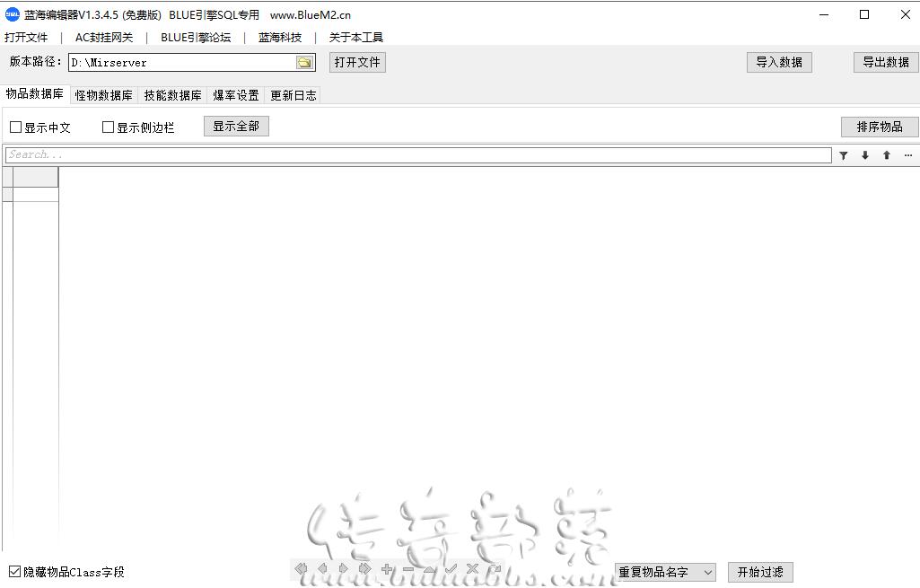Click the folder browse icon in the path field
Image resolution: width=920 pixels, height=588 pixels.
(x=304, y=62)
